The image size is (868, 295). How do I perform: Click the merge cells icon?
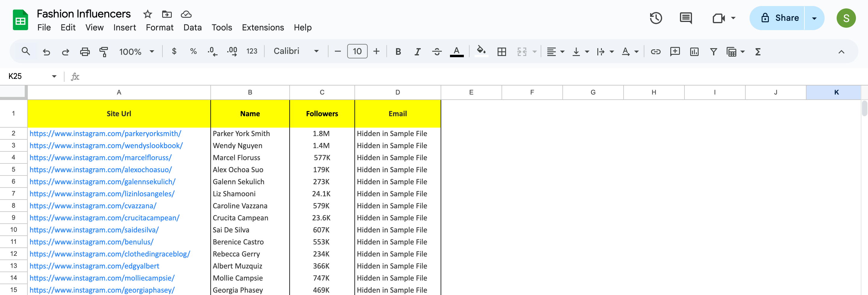522,51
